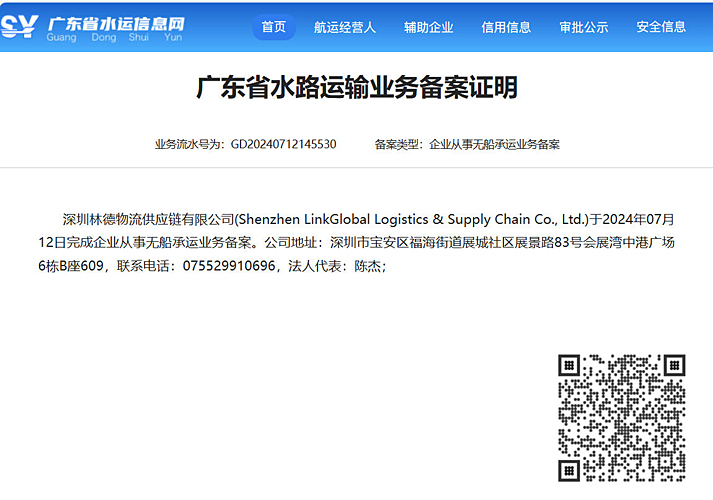The width and height of the screenshot is (713, 500).
Task: Click the address text 展景路83号会展湾中港广场
Action: click(595, 242)
